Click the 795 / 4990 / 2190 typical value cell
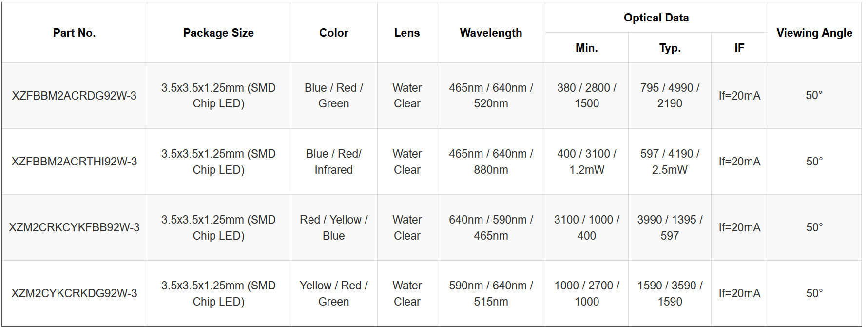Viewport: 868px width, 327px height. tap(670, 96)
